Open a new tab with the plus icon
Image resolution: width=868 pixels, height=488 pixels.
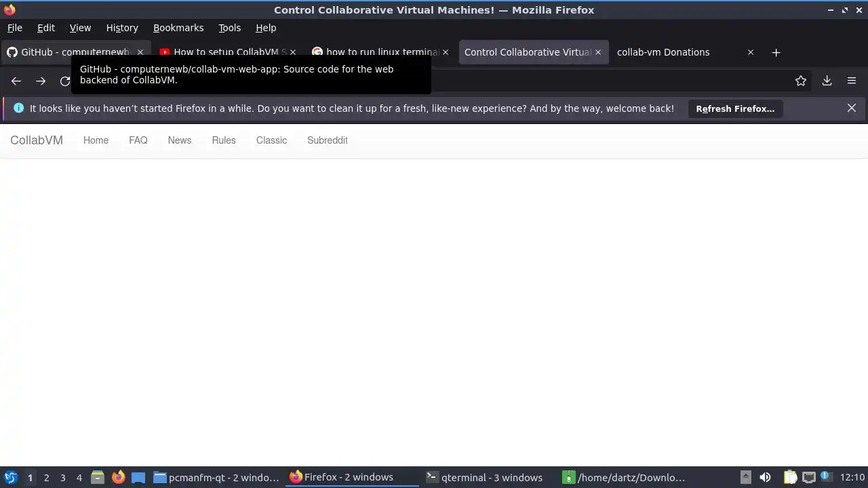(776, 52)
